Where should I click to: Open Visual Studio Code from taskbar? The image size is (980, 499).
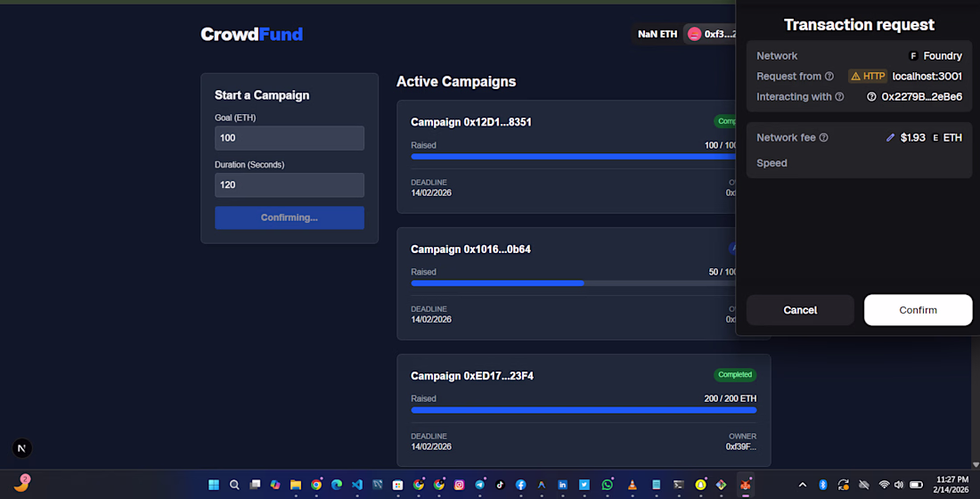tap(357, 485)
